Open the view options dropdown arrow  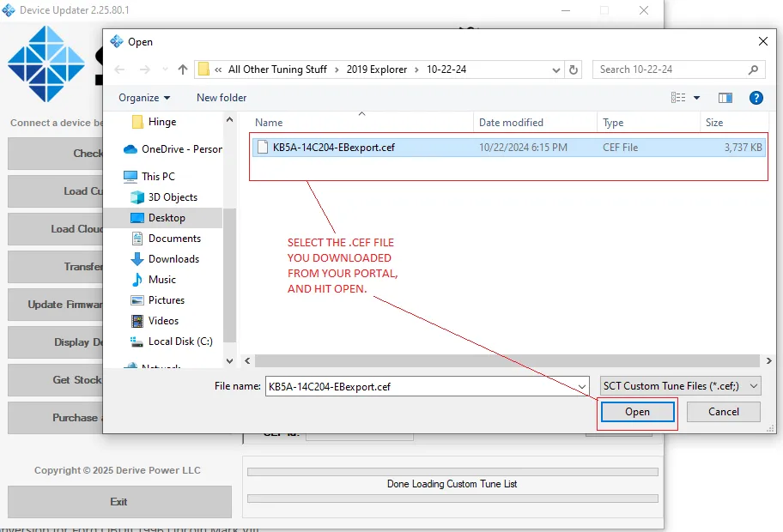[x=696, y=98]
